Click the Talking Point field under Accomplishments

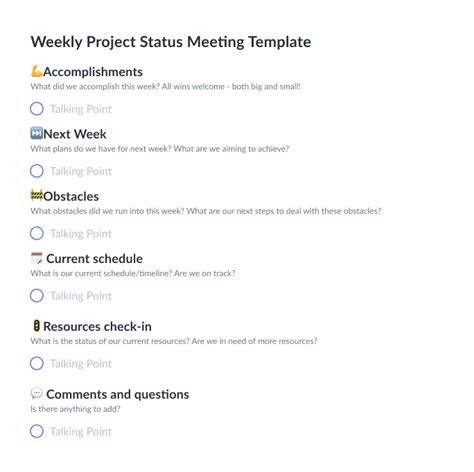click(81, 109)
